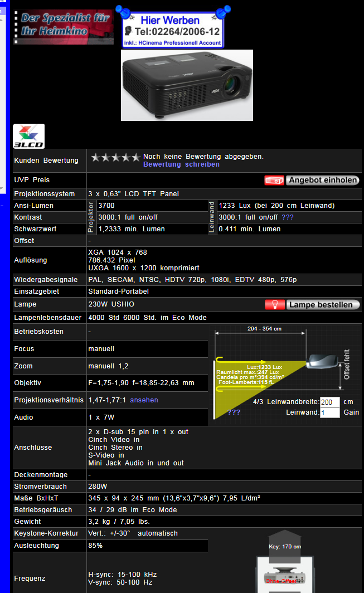The width and height of the screenshot is (364, 593).
Task: Click the keystone projector diagram labeled Key: 170 cm
Action: (x=285, y=562)
